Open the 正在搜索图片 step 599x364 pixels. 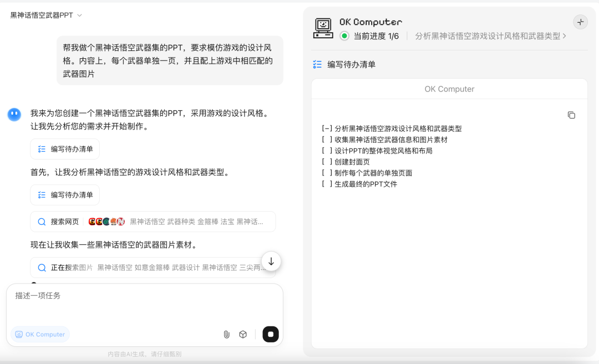[x=153, y=268]
